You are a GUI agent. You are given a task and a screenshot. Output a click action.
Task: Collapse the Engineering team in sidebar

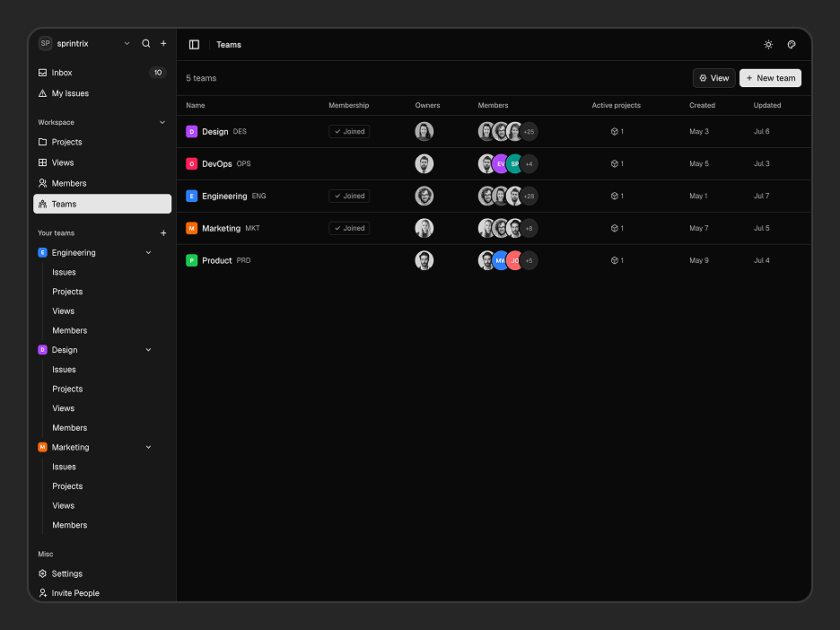coord(148,252)
